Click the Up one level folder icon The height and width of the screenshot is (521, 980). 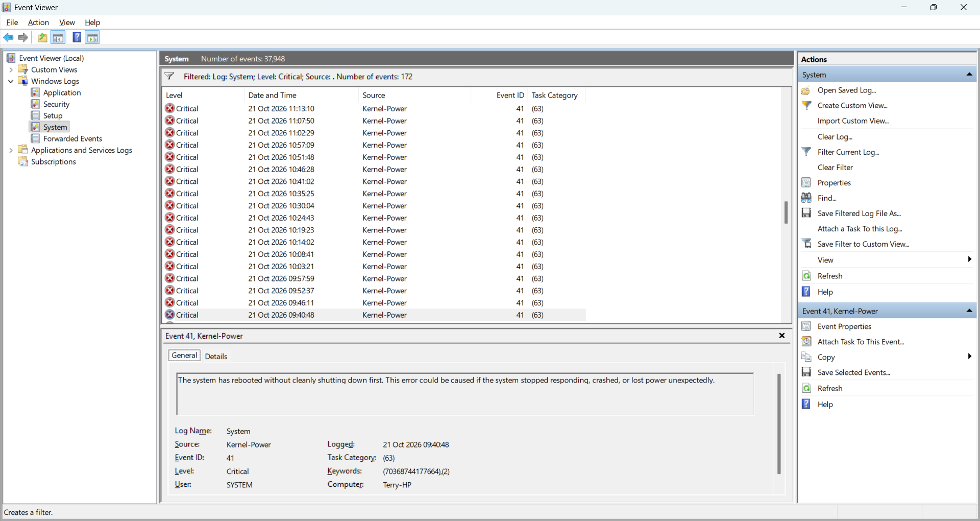(43, 37)
